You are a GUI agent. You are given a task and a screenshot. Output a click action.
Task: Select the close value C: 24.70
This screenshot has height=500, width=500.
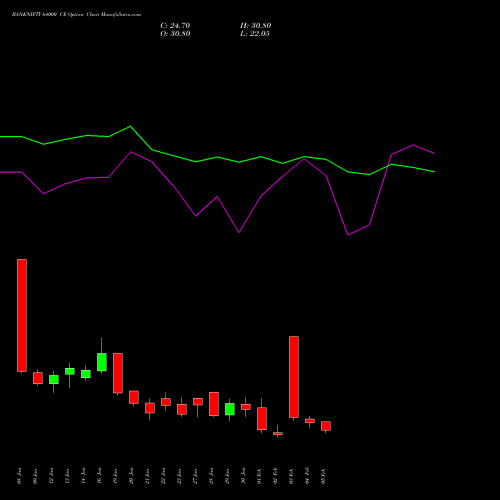(x=175, y=26)
